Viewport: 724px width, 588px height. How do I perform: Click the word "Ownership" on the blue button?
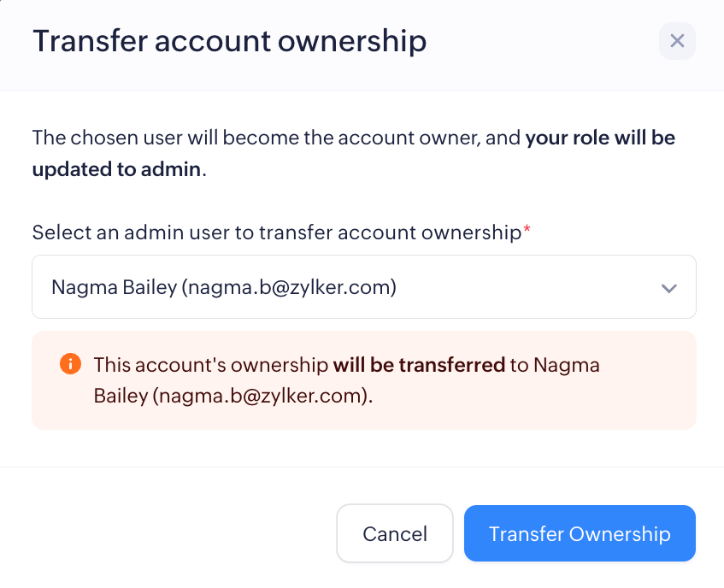pyautogui.click(x=620, y=534)
